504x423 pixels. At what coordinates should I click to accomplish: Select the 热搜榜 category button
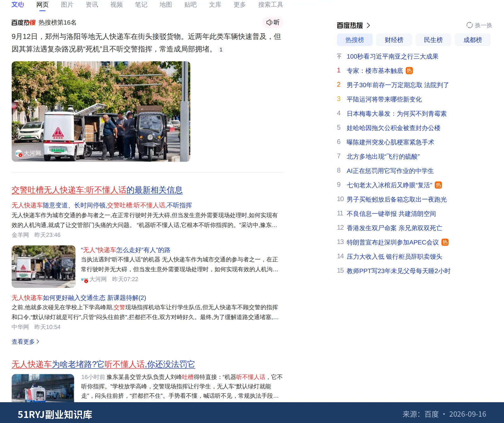pyautogui.click(x=355, y=40)
